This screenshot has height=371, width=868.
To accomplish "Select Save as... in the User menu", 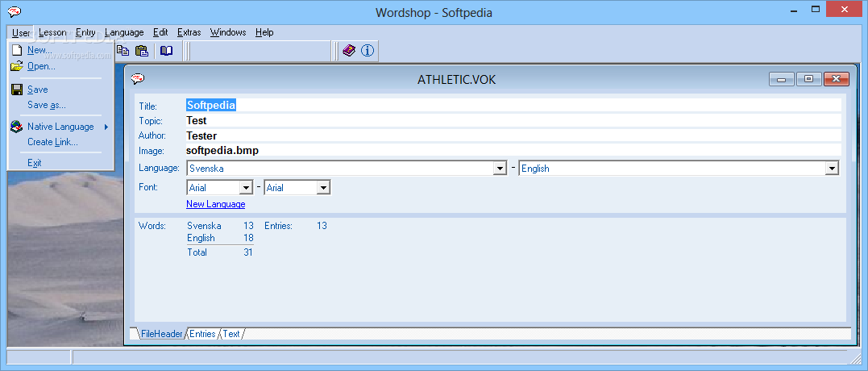I will 61,105.
